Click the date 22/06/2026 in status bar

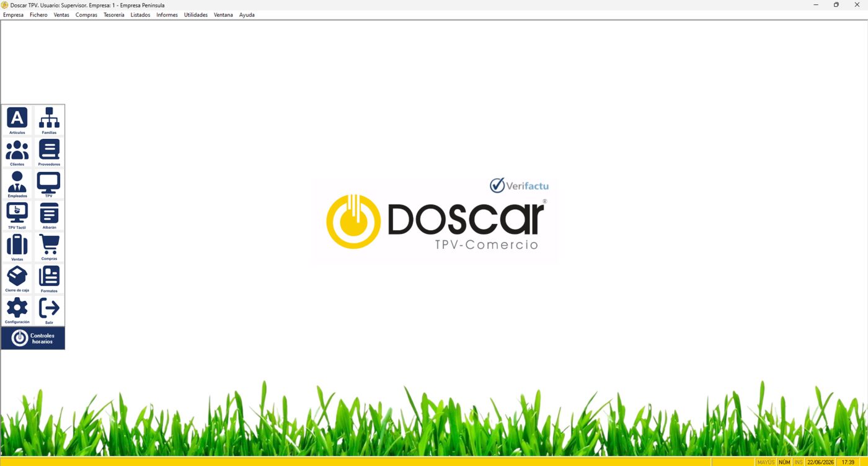click(820, 462)
